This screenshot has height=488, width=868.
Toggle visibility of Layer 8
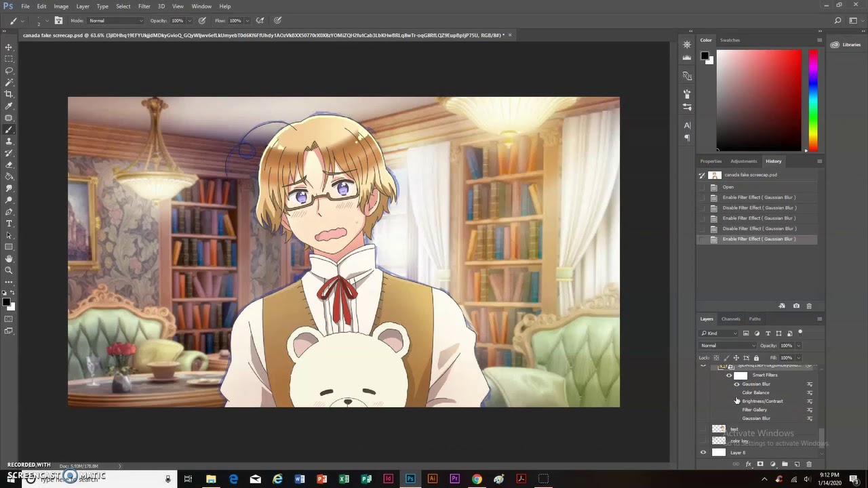tap(703, 453)
